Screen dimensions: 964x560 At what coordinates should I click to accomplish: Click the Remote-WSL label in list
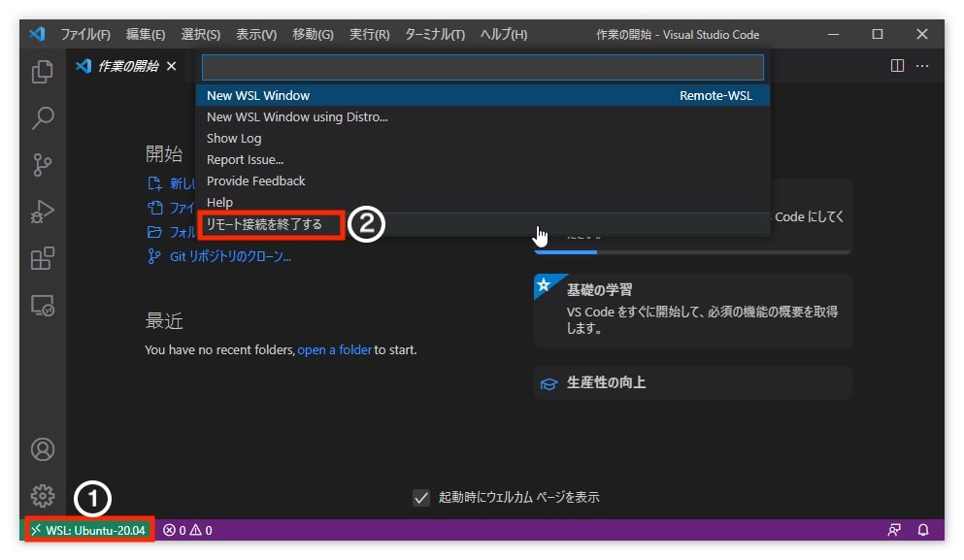(715, 95)
